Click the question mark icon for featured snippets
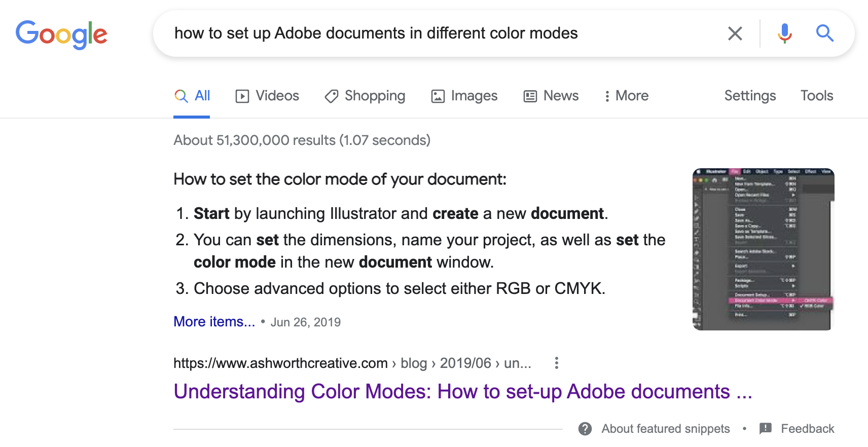 [x=585, y=429]
